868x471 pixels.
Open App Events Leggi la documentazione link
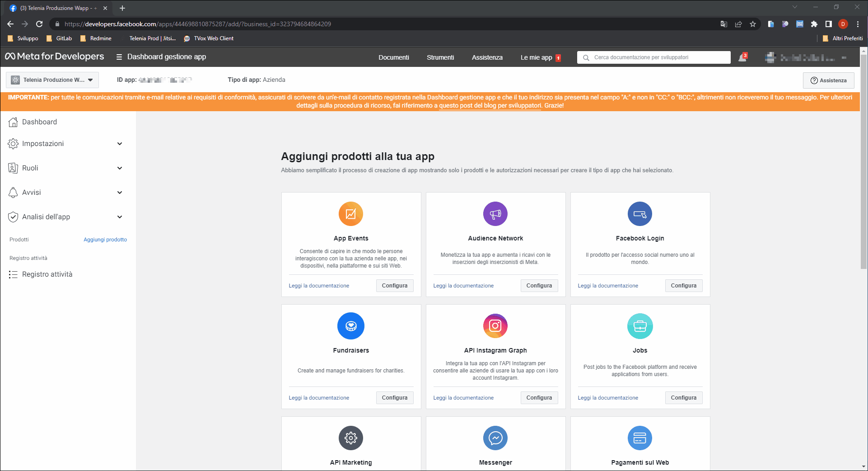click(319, 286)
